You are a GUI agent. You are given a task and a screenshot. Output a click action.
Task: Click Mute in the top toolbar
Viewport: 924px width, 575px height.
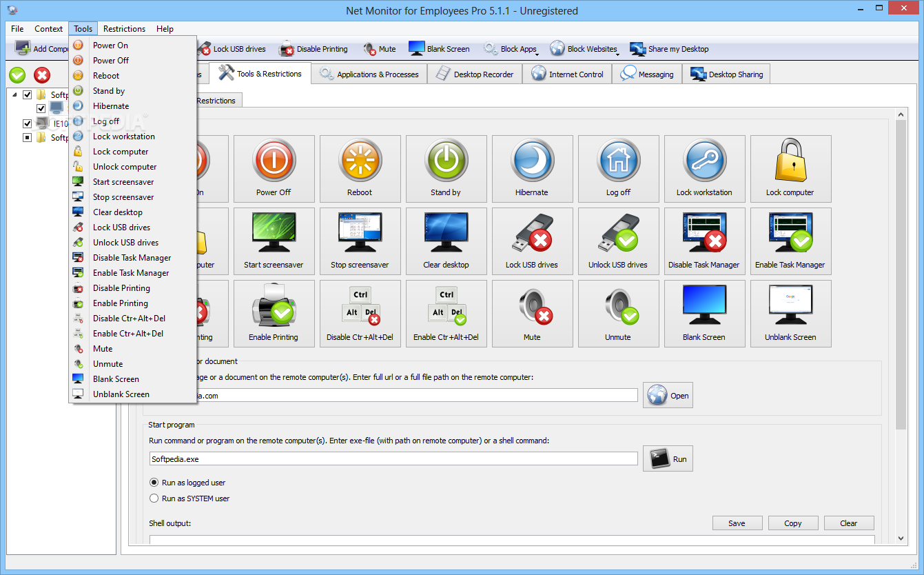(x=380, y=49)
